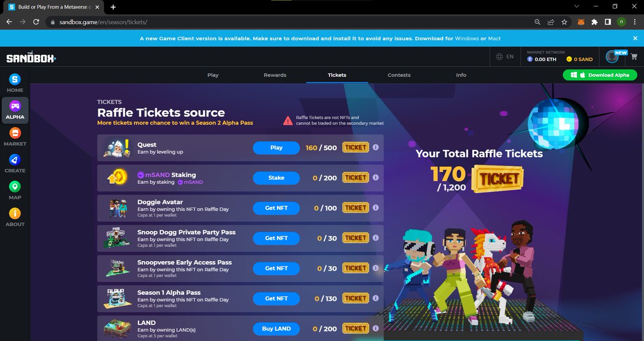The height and width of the screenshot is (341, 644).
Task: Click info icon in mSAND Staking row
Action: pos(376,177)
